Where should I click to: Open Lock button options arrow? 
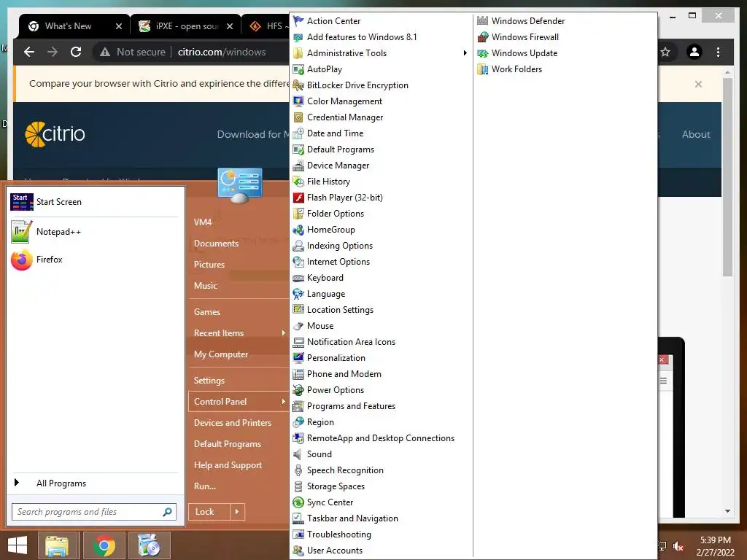237,512
